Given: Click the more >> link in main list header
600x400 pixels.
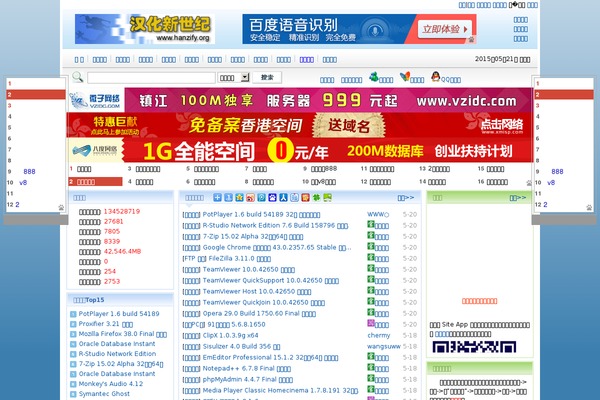Looking at the screenshot, I should click(406, 198).
